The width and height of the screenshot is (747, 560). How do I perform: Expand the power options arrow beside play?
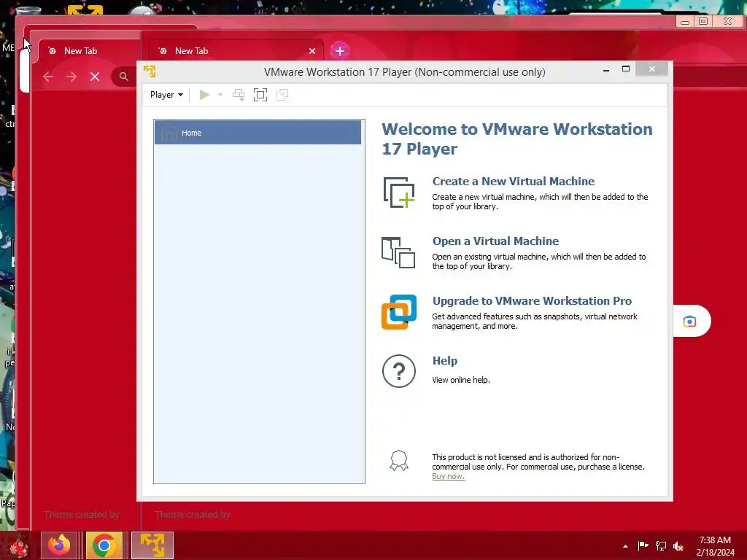(220, 95)
